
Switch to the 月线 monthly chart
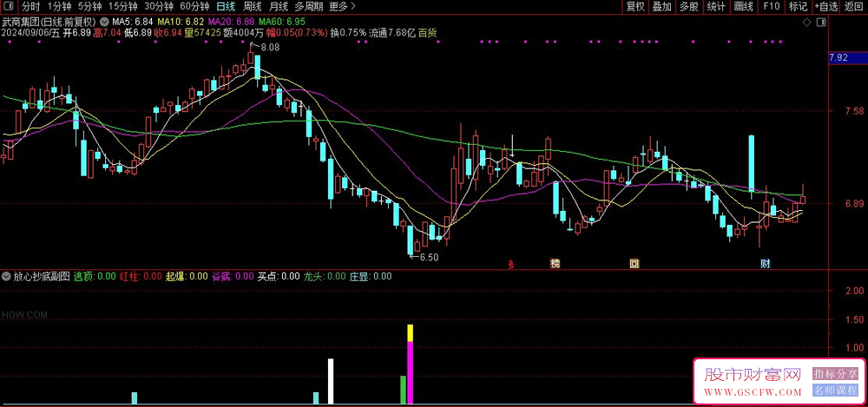pos(279,7)
